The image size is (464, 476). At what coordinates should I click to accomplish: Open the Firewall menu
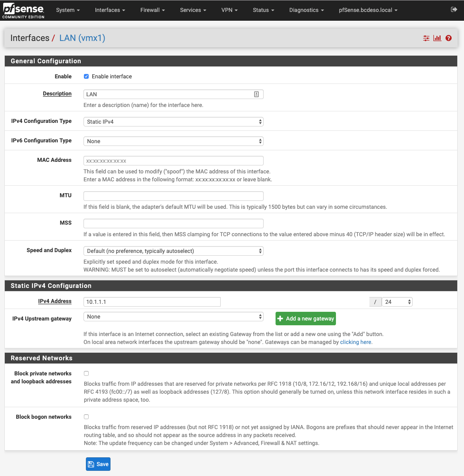[152, 10]
